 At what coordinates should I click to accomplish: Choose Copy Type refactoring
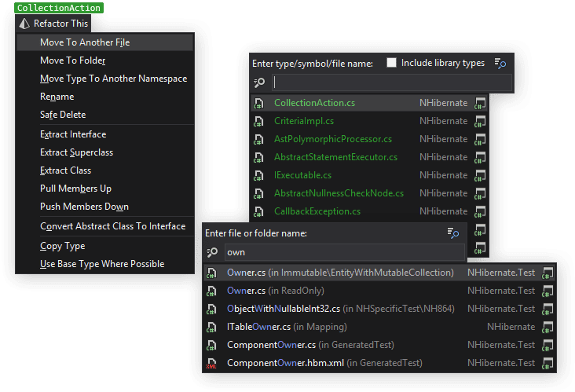105,246
